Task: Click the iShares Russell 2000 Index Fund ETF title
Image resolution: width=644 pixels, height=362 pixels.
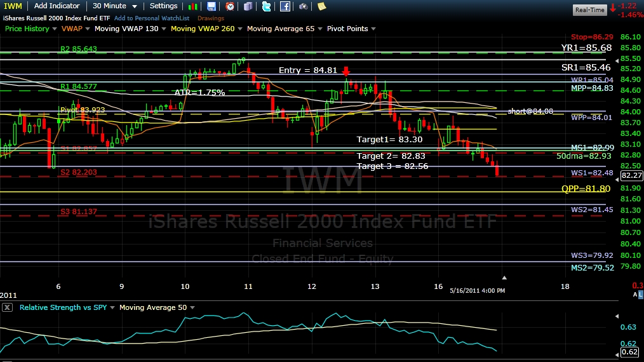Action: click(57, 18)
